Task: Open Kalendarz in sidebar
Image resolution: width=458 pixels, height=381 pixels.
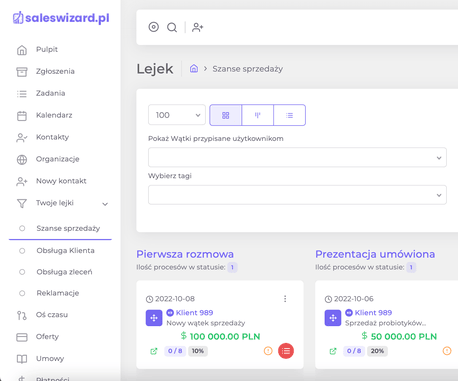Action: click(54, 115)
